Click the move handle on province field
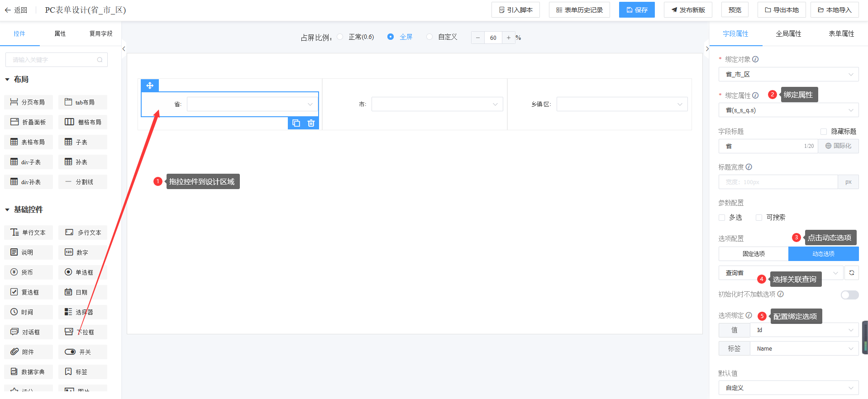Screen dimensions: 868x399 coord(150,85)
